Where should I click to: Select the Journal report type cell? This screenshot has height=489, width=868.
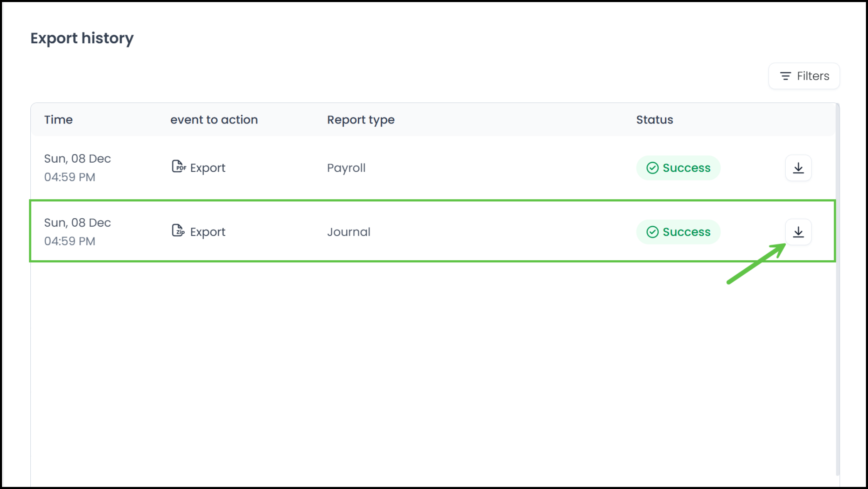tap(348, 232)
